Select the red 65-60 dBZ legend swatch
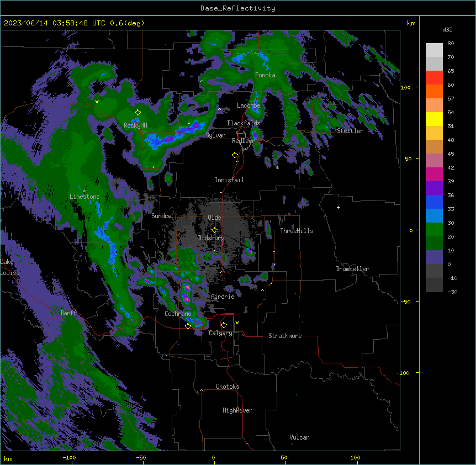 tap(434, 78)
